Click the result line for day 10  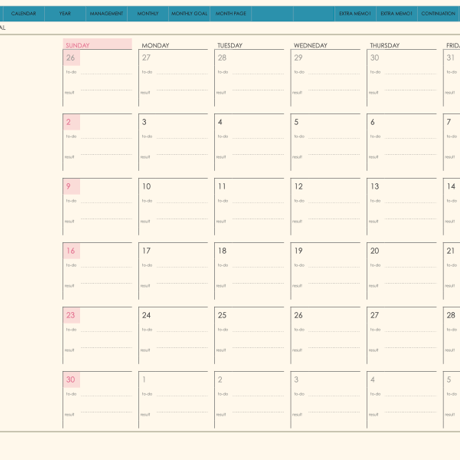[x=182, y=219]
